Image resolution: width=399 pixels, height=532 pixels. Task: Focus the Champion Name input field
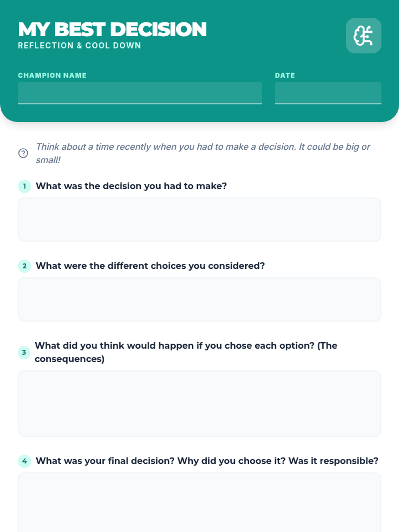[x=140, y=93]
